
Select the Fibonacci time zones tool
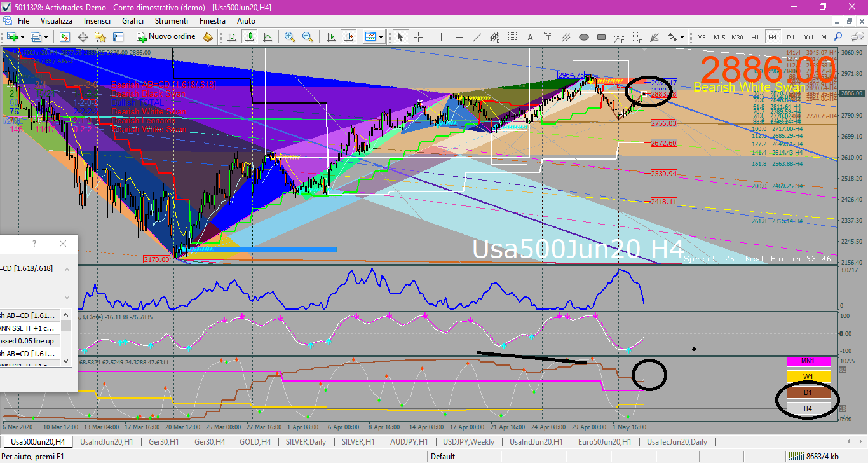point(637,37)
